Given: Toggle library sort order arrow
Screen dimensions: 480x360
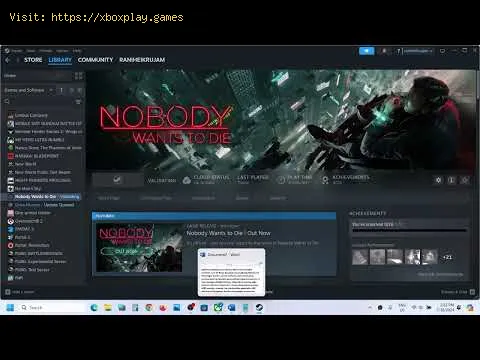Looking at the screenshot, I should coord(61,90).
